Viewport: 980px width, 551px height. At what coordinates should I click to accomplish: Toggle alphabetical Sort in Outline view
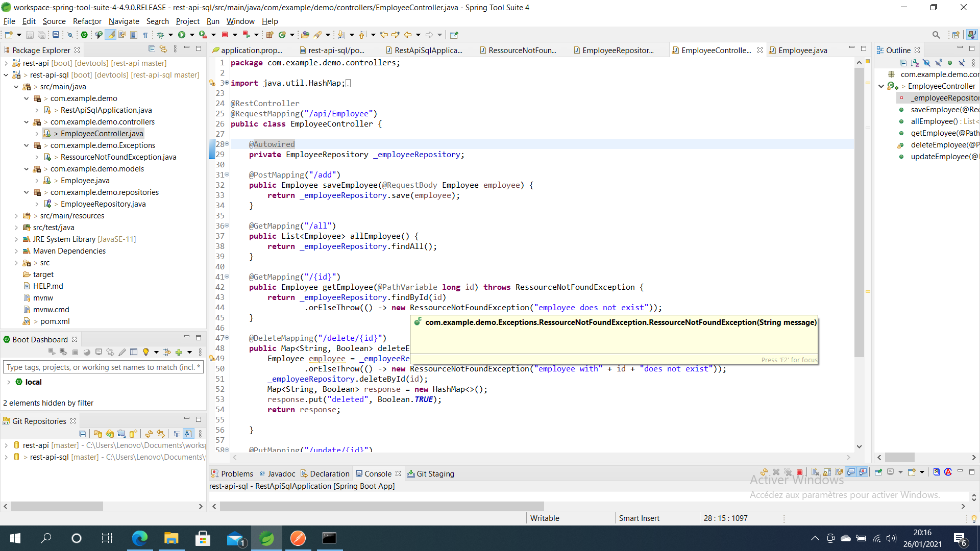click(x=915, y=63)
